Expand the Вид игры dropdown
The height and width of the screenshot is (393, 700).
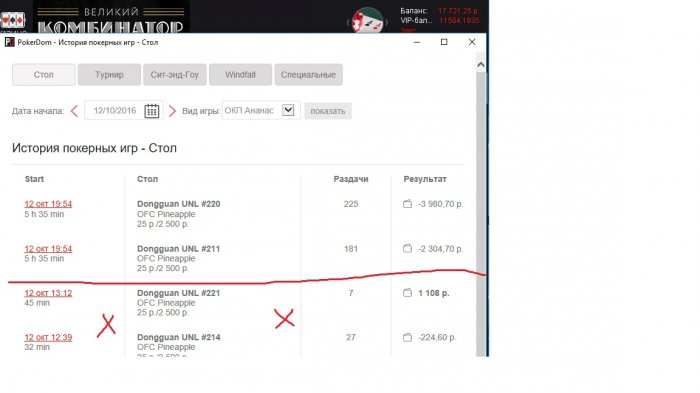[288, 110]
